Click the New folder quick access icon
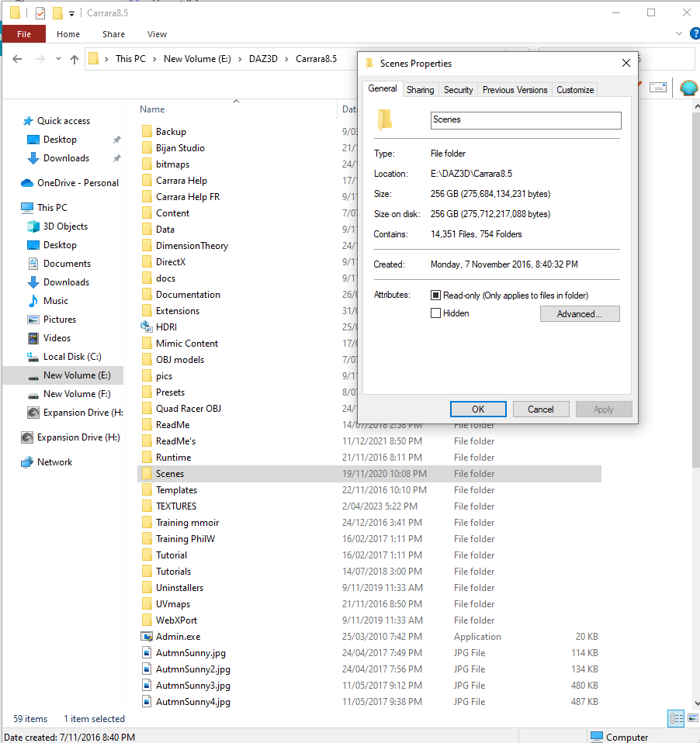This screenshot has width=700, height=743. (x=58, y=12)
